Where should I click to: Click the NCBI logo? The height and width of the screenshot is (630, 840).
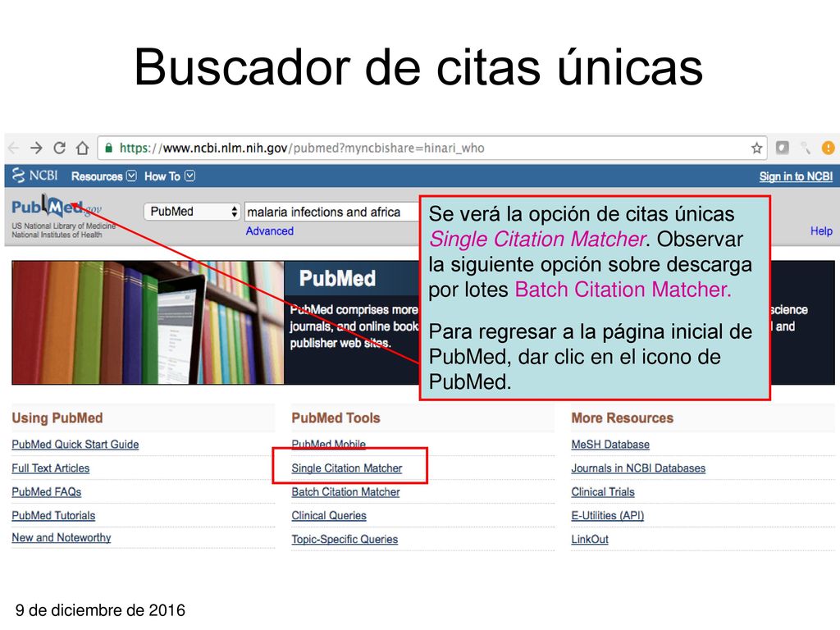[34, 176]
